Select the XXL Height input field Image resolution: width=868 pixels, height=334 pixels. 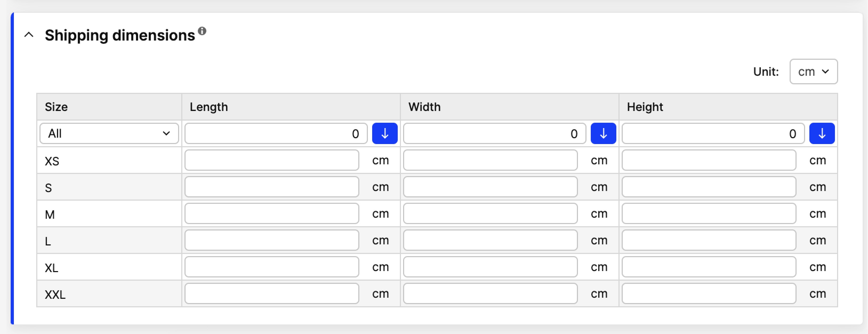pos(709,293)
